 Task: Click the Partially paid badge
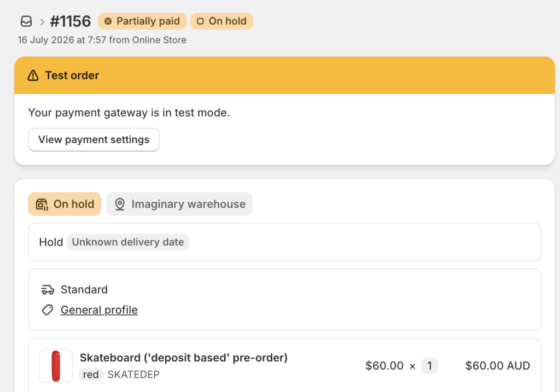(x=142, y=21)
